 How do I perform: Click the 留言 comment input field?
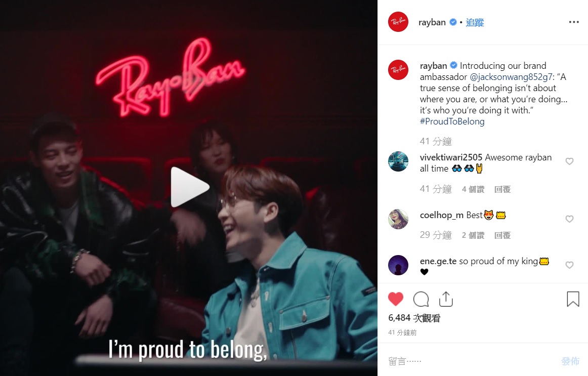click(473, 361)
